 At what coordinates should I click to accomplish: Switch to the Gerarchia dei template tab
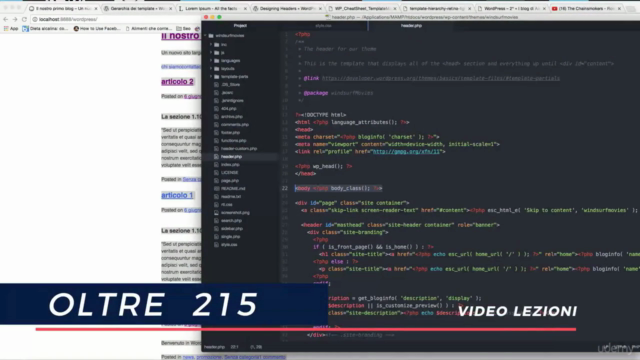pyautogui.click(x=138, y=8)
